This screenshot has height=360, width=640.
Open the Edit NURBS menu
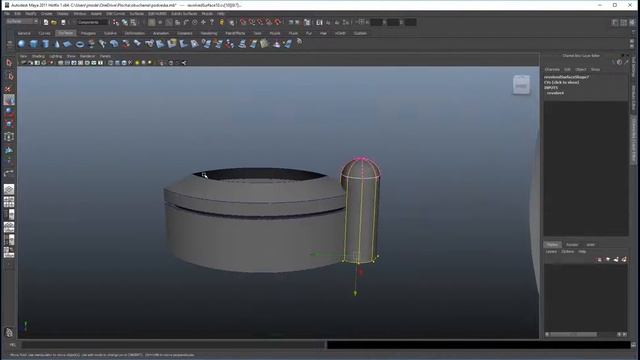tap(158, 13)
